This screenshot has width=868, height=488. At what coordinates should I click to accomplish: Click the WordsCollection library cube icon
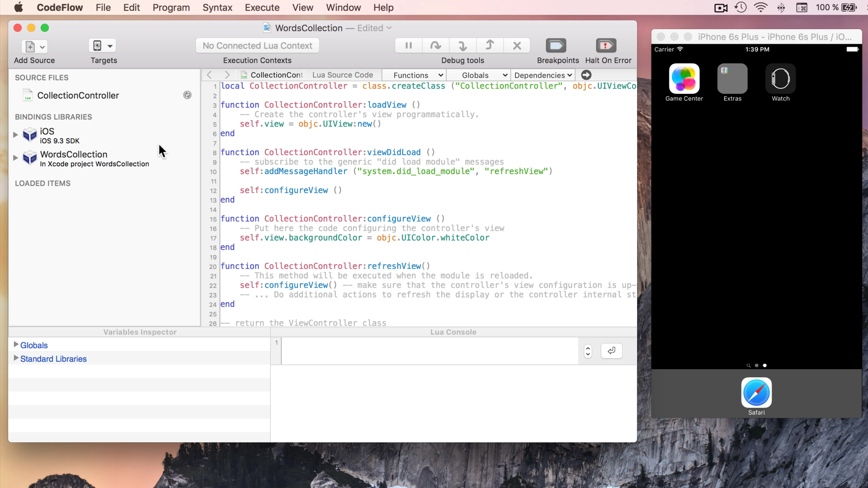[x=30, y=158]
